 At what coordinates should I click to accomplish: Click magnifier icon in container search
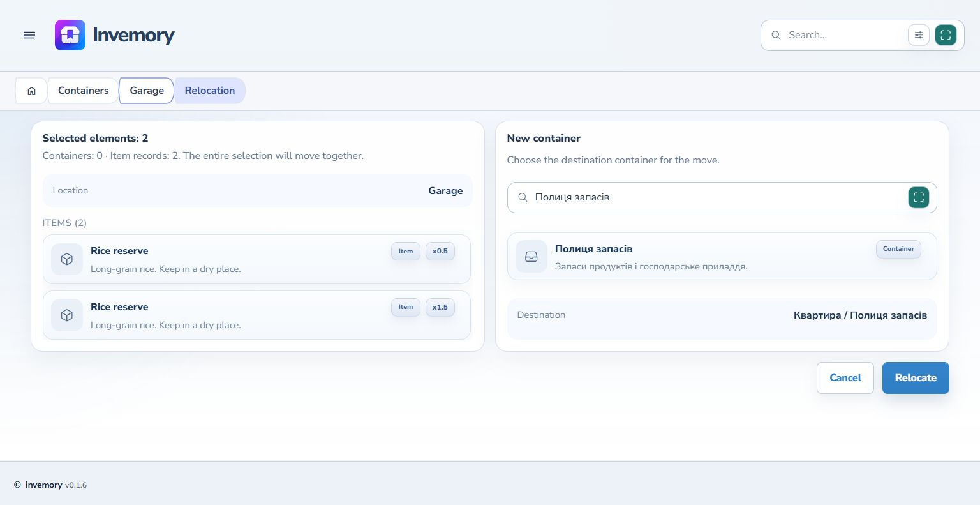(523, 198)
